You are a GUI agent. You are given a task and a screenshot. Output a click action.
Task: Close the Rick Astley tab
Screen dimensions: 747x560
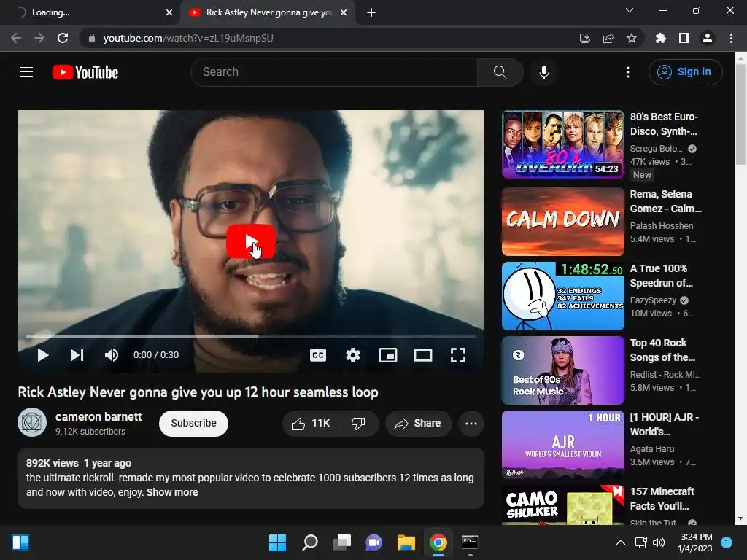(344, 12)
